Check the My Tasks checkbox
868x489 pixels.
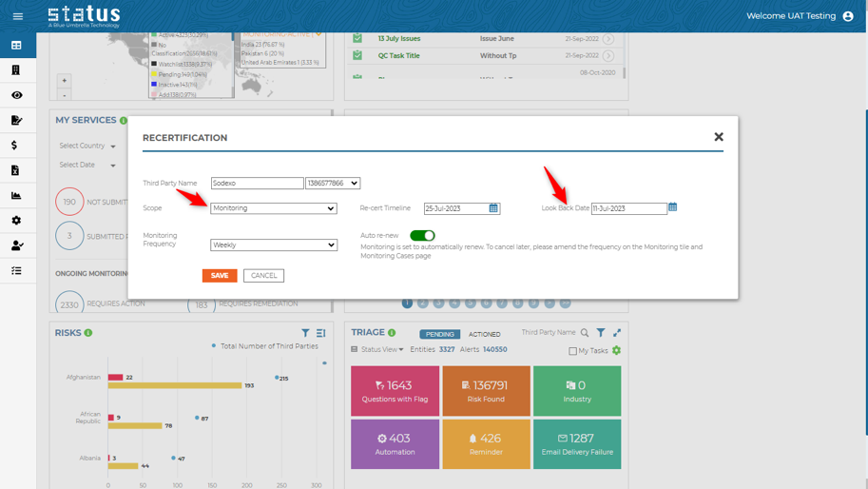[x=572, y=351]
